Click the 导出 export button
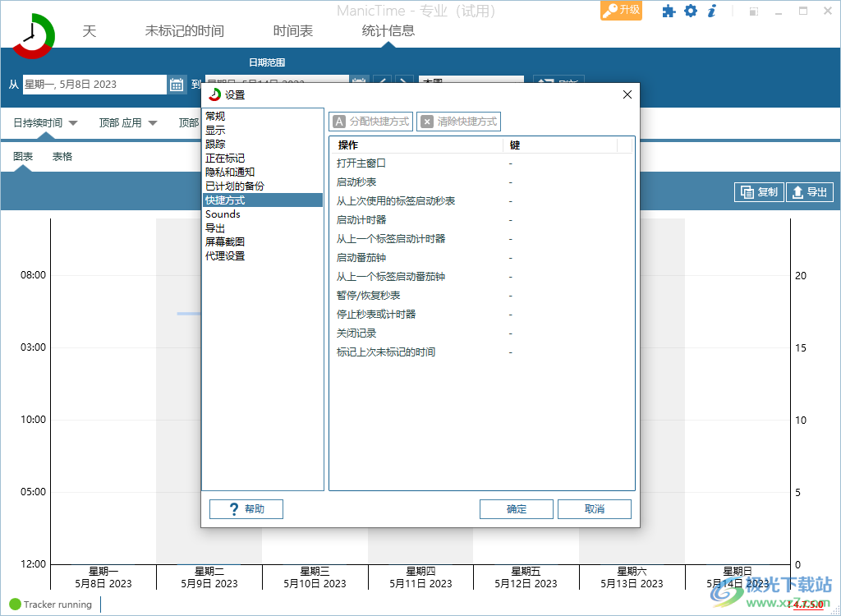841x616 pixels. point(809,192)
